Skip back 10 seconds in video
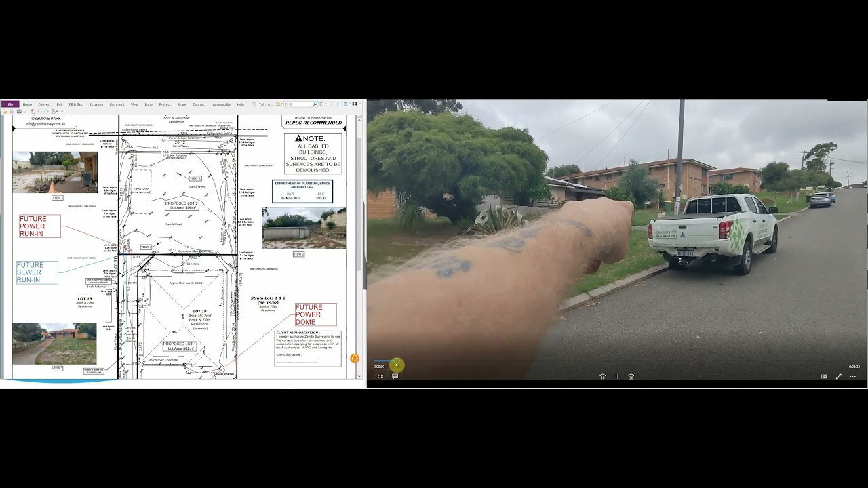Viewport: 868px width, 488px height. click(x=602, y=376)
